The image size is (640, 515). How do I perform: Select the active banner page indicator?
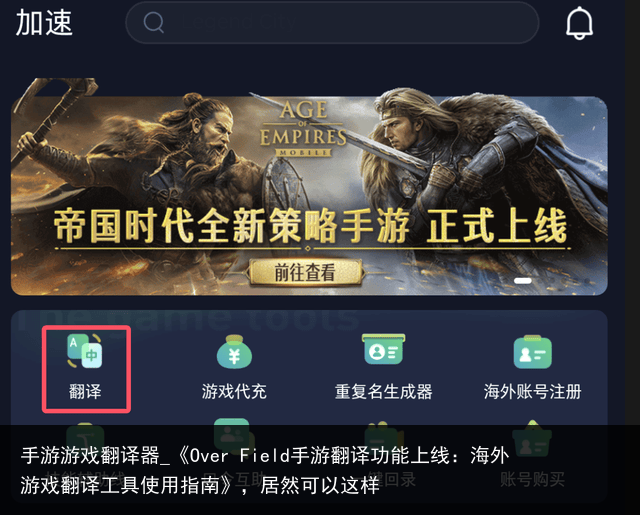point(522,281)
